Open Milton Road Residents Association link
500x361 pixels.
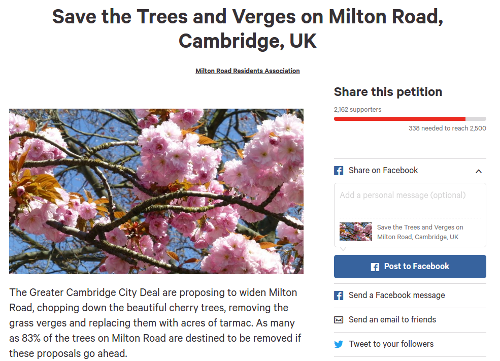(x=248, y=71)
